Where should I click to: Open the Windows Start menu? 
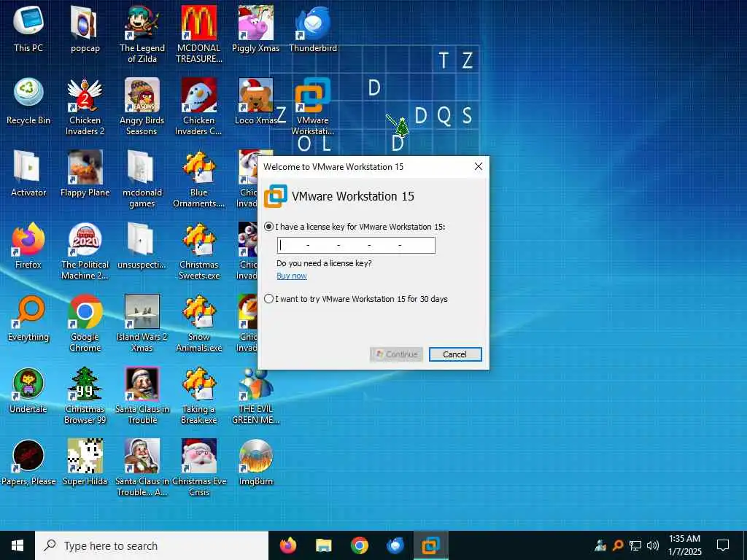(18, 545)
